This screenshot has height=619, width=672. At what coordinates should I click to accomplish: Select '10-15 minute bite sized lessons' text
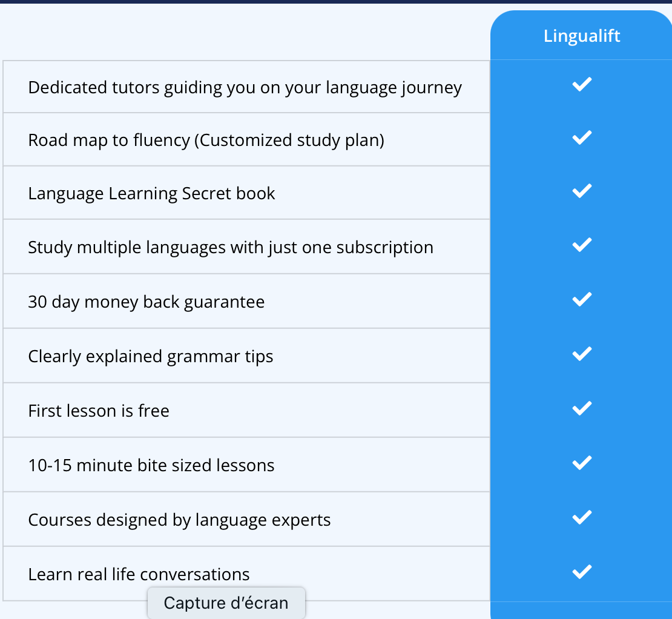pyautogui.click(x=151, y=466)
